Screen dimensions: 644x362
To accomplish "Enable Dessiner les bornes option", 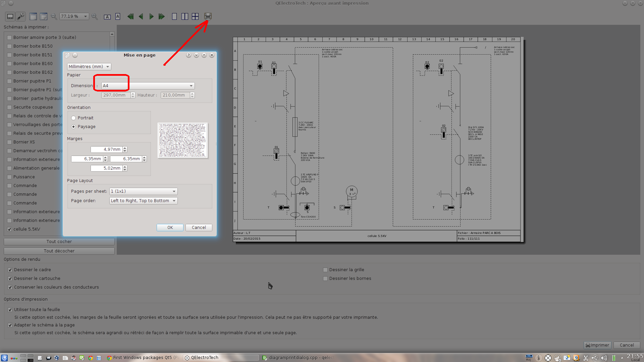I will (325, 279).
